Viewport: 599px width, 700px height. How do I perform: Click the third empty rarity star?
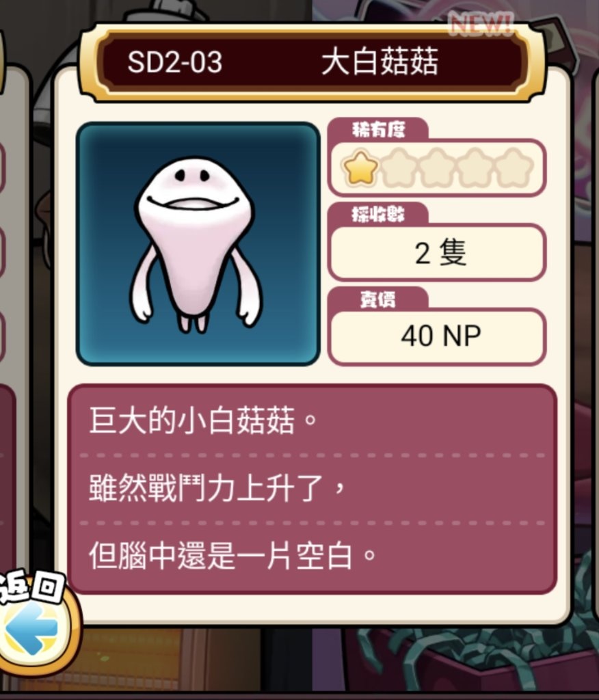438,168
